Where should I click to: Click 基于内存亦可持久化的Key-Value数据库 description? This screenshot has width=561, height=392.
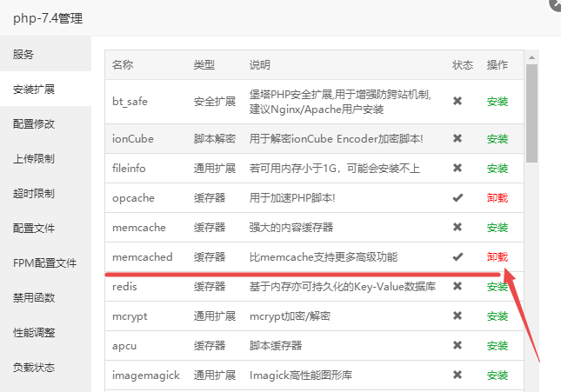tap(343, 287)
